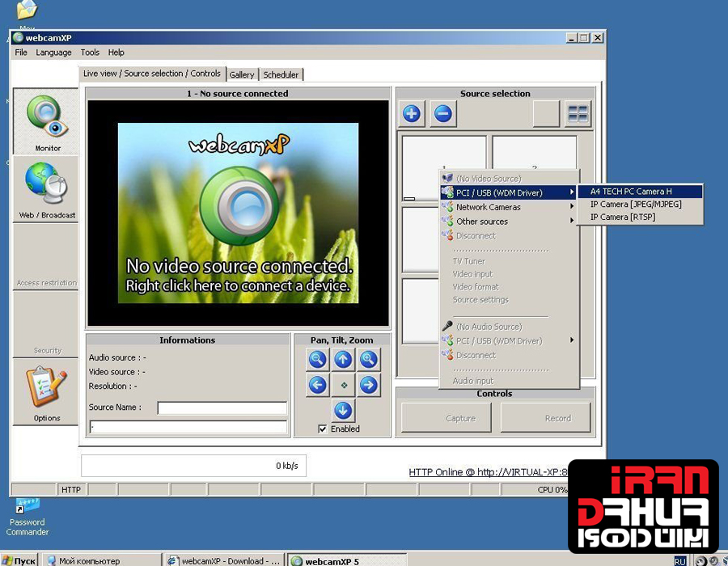Center the camera with PTZ home button
728x566 pixels.
pyautogui.click(x=343, y=385)
